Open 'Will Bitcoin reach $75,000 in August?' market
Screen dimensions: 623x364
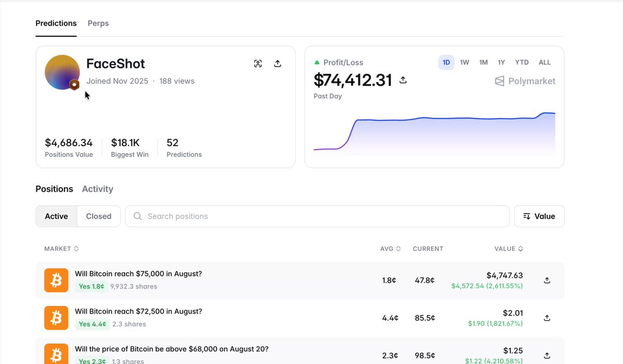coord(138,274)
